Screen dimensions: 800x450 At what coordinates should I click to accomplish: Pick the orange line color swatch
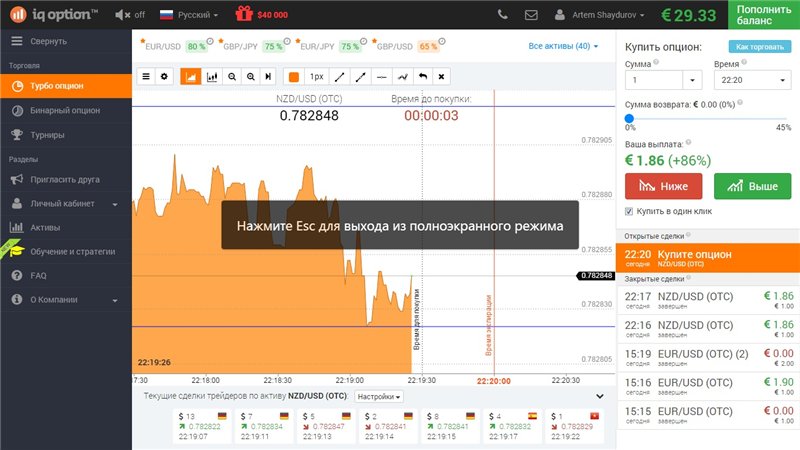click(293, 76)
